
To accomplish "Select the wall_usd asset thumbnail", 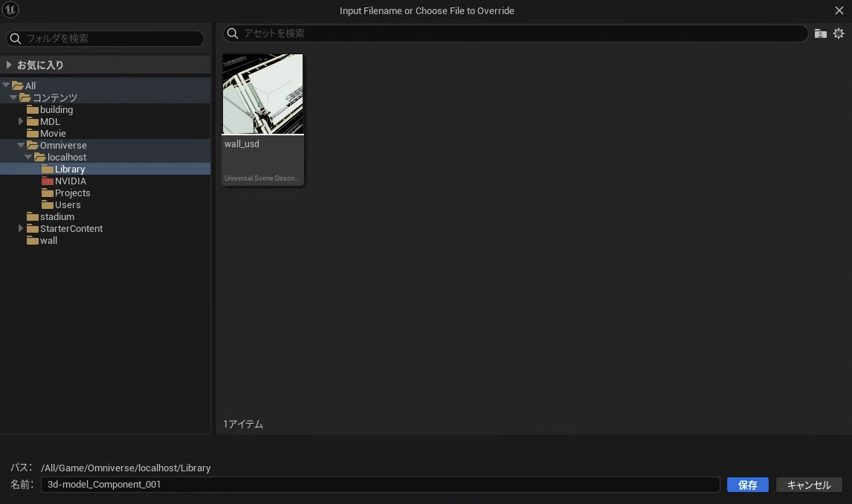I will [x=263, y=94].
